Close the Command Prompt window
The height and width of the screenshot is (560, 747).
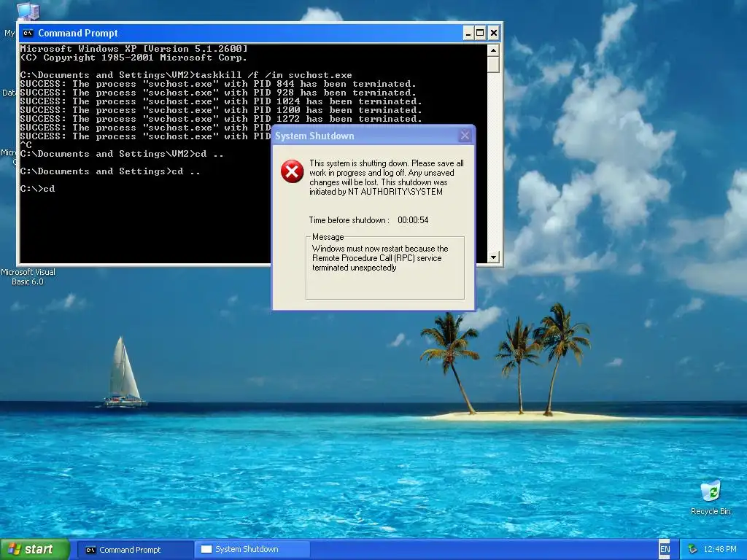click(494, 33)
